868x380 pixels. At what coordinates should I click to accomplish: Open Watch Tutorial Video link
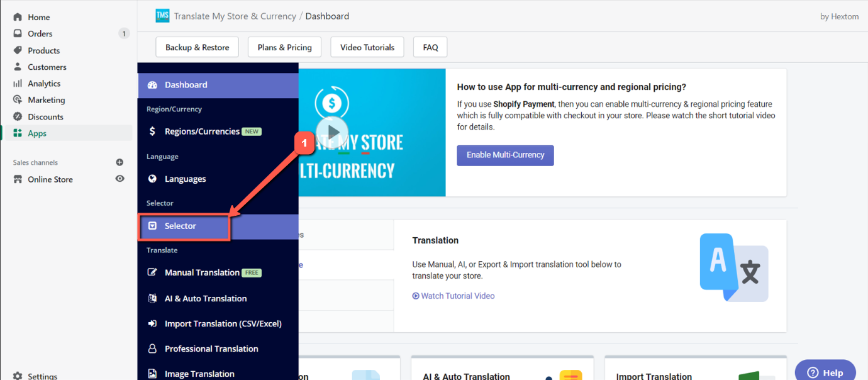453,296
